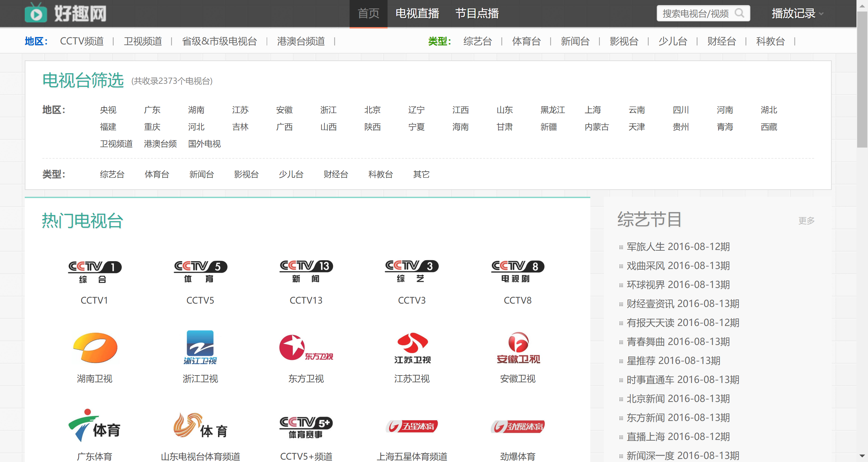Go to the 首页 tab
Image resolution: width=868 pixels, height=462 pixels.
click(368, 14)
